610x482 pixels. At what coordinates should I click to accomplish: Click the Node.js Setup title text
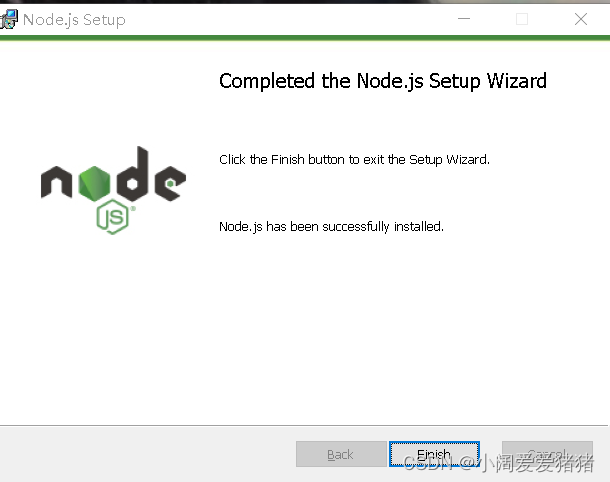(x=74, y=19)
